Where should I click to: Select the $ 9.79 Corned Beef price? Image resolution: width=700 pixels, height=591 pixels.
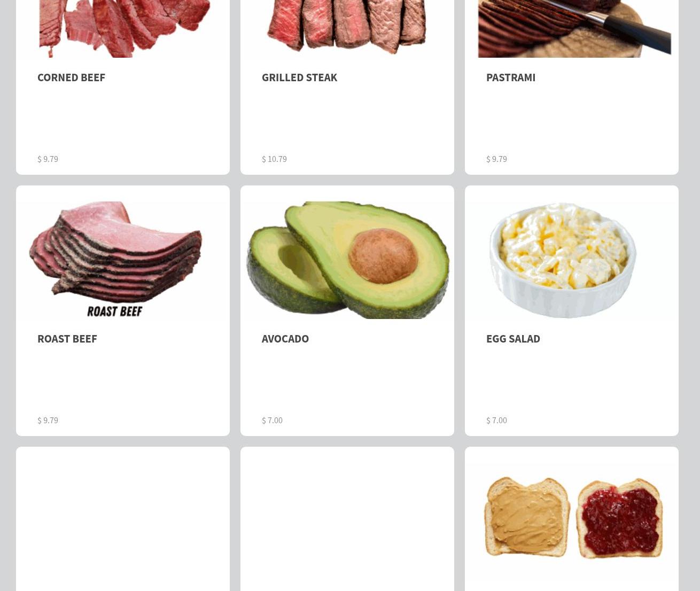coord(48,159)
